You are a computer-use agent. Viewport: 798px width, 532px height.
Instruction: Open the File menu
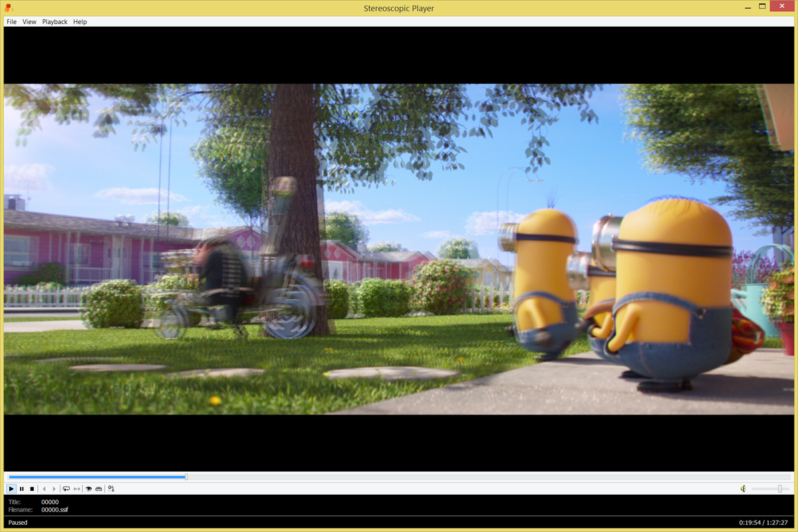click(11, 22)
